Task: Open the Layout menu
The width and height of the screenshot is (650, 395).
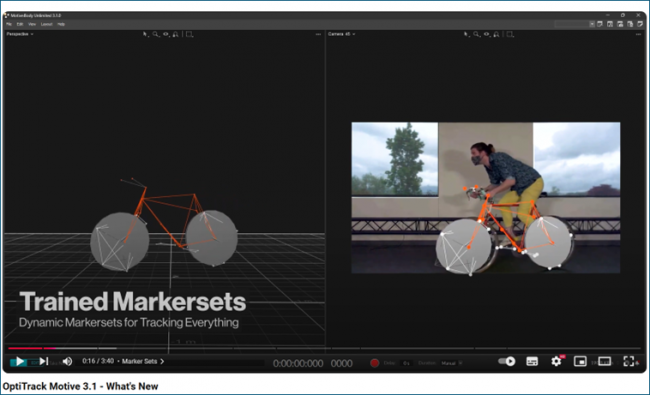Action: [46, 24]
